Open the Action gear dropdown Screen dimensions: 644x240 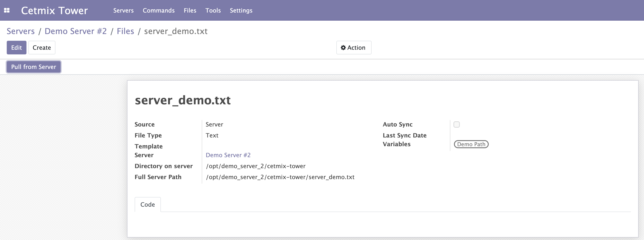coord(353,48)
